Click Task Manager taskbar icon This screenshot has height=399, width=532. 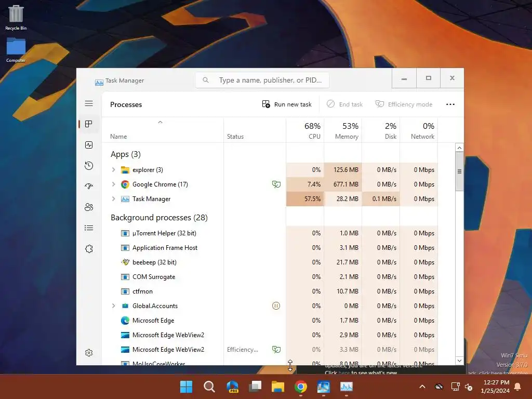pos(347,387)
